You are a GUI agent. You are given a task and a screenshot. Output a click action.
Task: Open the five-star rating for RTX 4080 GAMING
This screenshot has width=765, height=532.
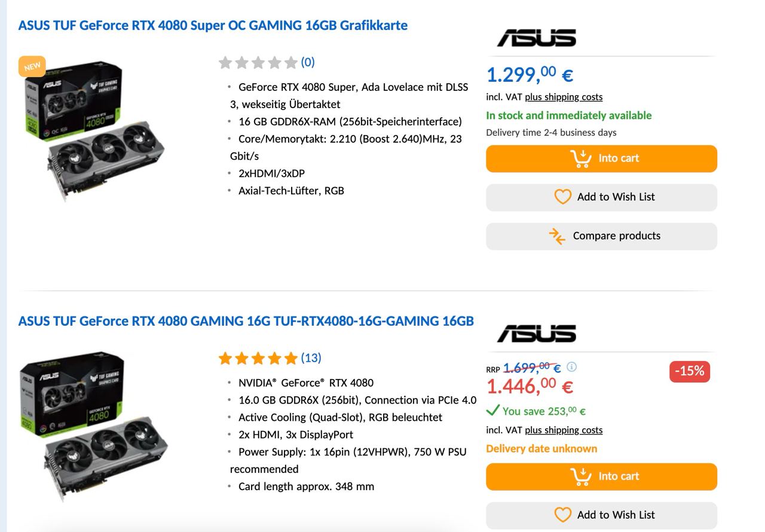click(258, 358)
